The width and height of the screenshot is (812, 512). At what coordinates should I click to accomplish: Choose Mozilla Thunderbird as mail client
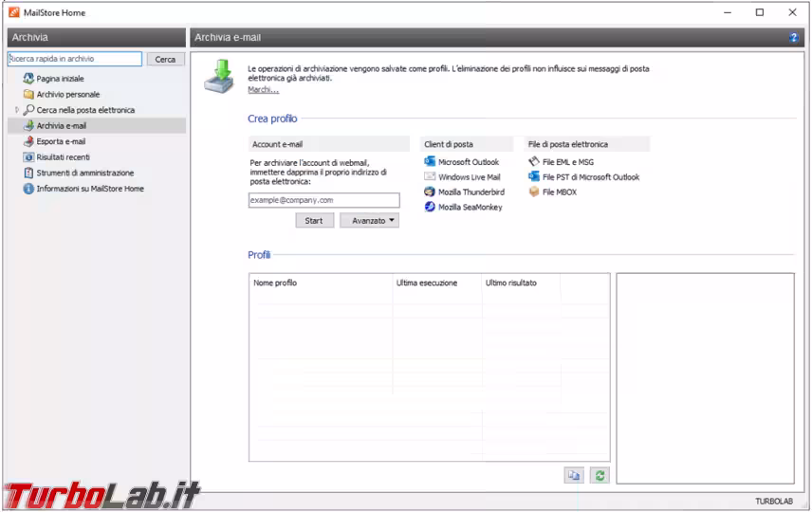tap(471, 192)
